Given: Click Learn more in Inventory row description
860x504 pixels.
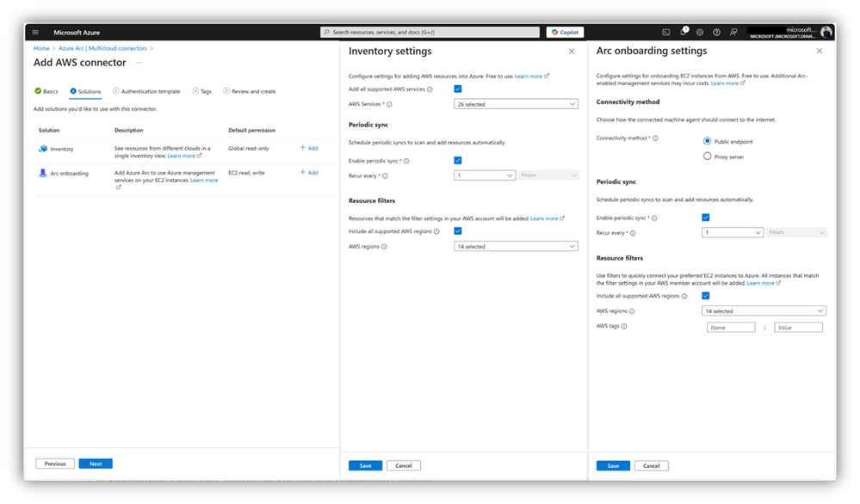Looking at the screenshot, I should tap(182, 157).
